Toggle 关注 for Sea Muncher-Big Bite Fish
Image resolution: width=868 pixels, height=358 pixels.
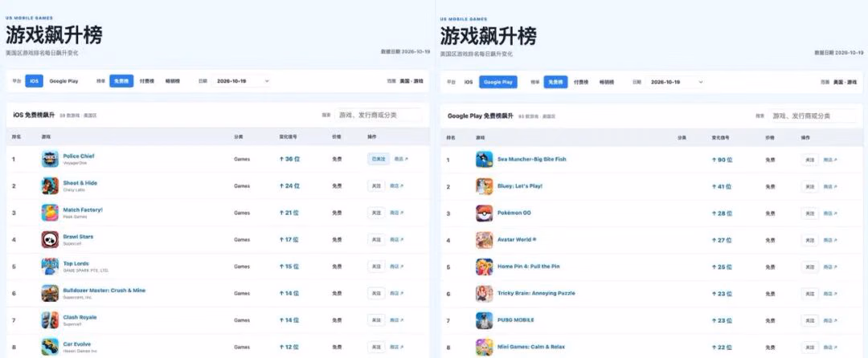810,160
